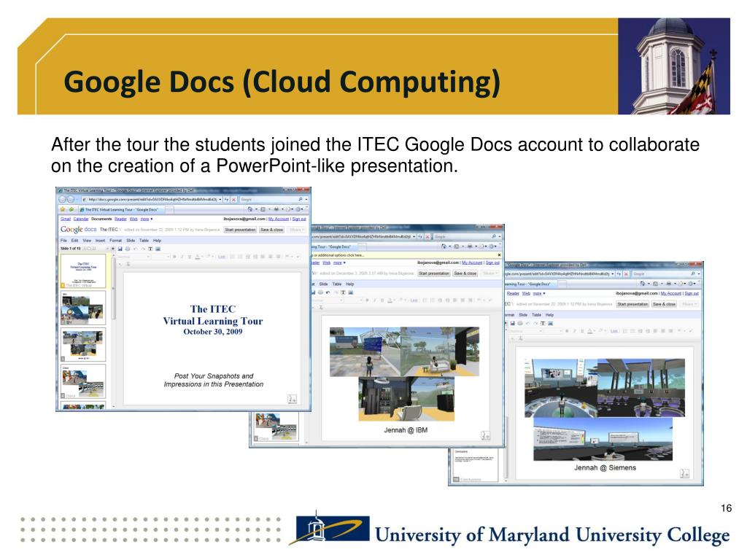
Task: Click IE Print toolbar icon in first window
Action: 276,209
